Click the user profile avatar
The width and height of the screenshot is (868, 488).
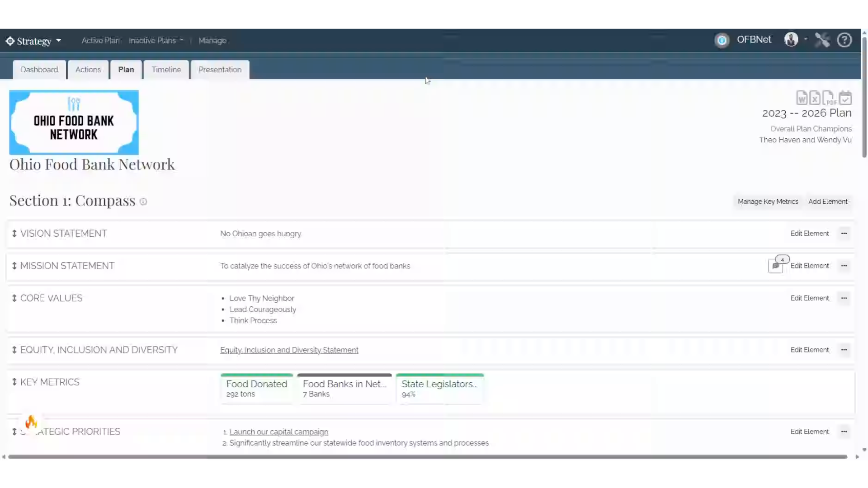coord(791,40)
